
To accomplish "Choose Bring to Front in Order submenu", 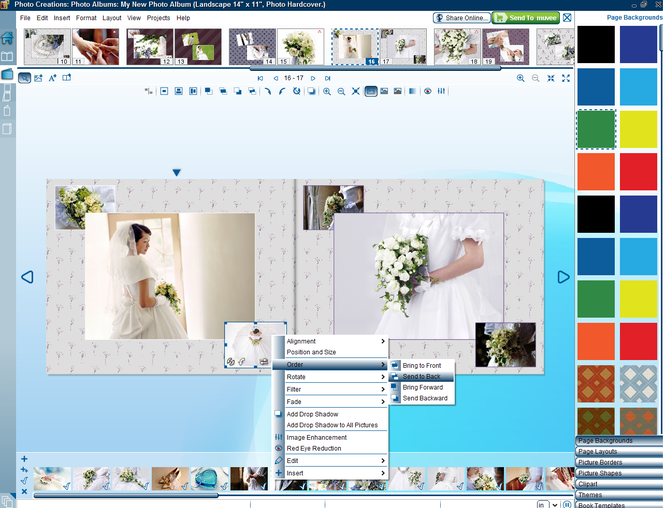I will click(x=422, y=366).
